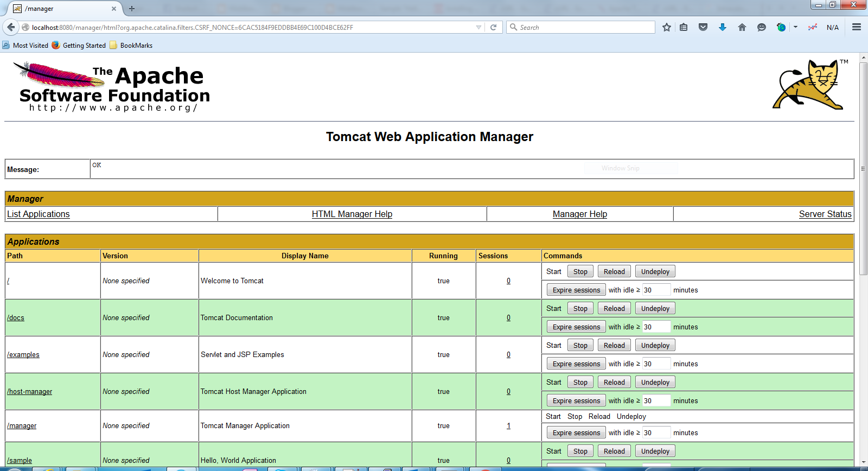Go back with the browser back arrow
The image size is (868, 471).
tap(11, 27)
